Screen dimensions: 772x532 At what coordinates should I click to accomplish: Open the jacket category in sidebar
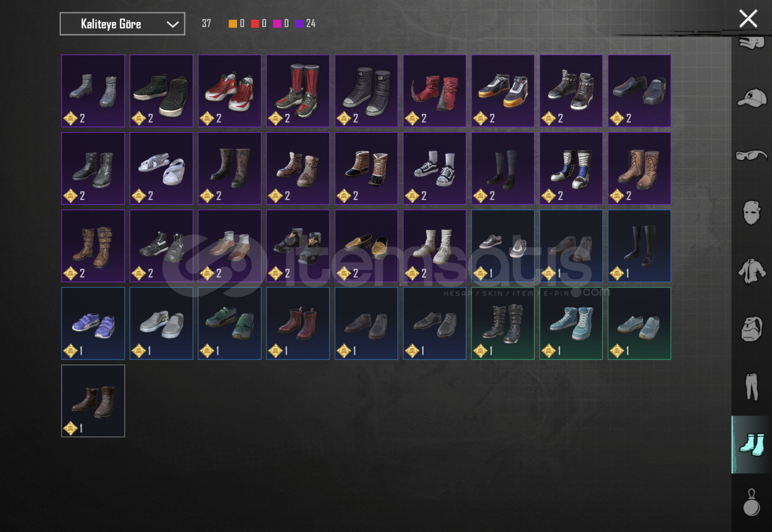tap(751, 271)
